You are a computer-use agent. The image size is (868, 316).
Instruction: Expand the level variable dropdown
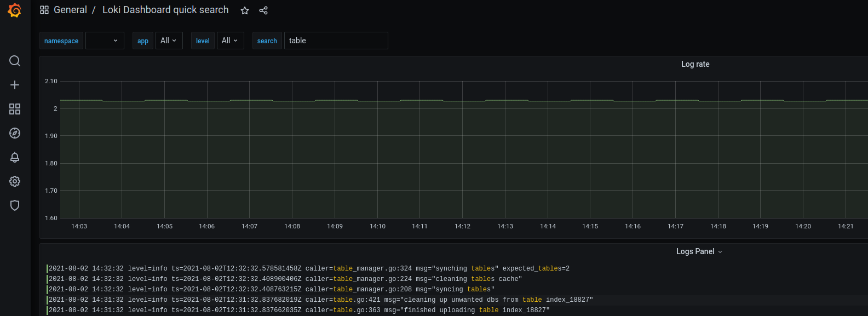[x=229, y=41]
